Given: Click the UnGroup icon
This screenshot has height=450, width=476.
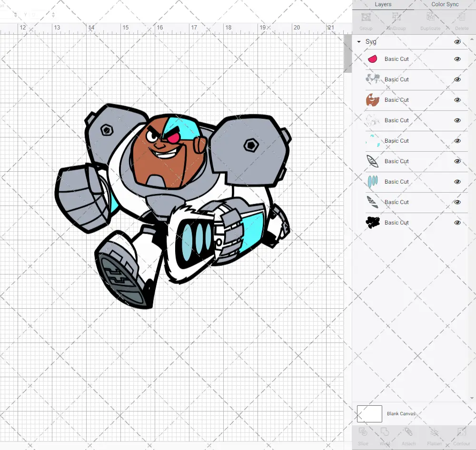Looking at the screenshot, I should (397, 17).
